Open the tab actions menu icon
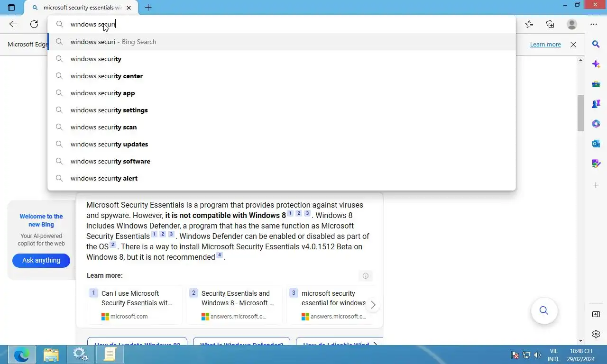 11,8
